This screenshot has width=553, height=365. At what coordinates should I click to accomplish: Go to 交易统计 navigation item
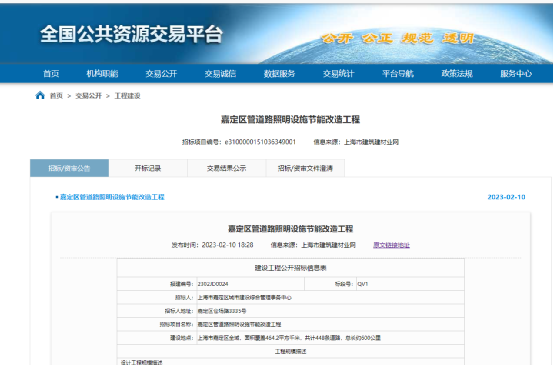point(339,74)
